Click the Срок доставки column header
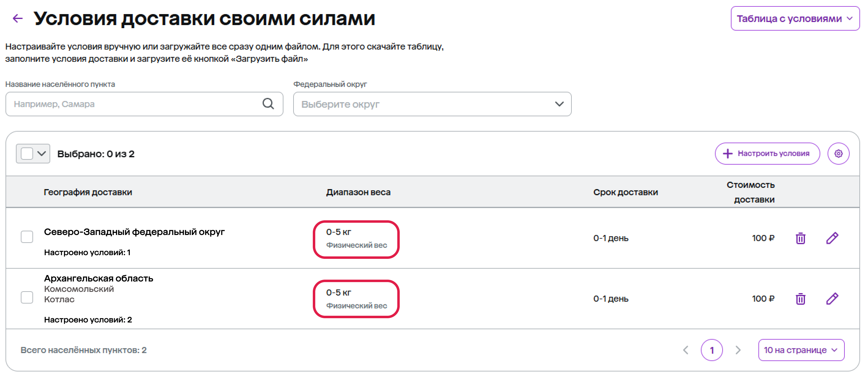This screenshot has width=868, height=380. (x=625, y=192)
